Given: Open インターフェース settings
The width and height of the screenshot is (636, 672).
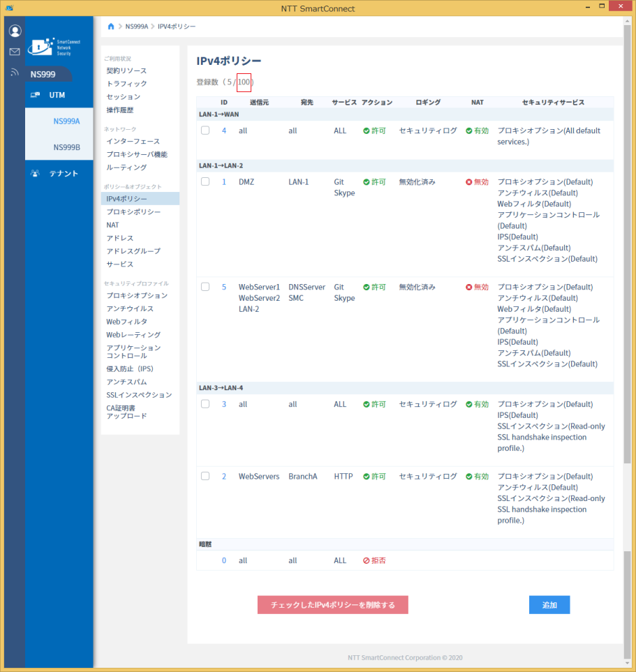Looking at the screenshot, I should click(133, 142).
